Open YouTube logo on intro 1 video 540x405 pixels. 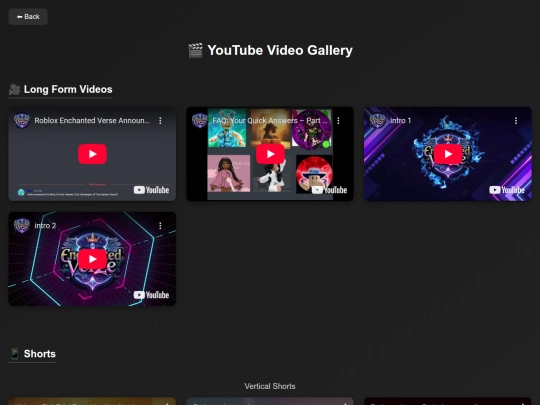click(x=507, y=190)
